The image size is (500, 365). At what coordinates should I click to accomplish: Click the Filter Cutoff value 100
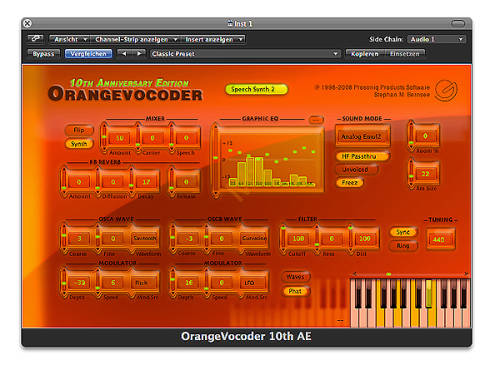click(x=298, y=238)
